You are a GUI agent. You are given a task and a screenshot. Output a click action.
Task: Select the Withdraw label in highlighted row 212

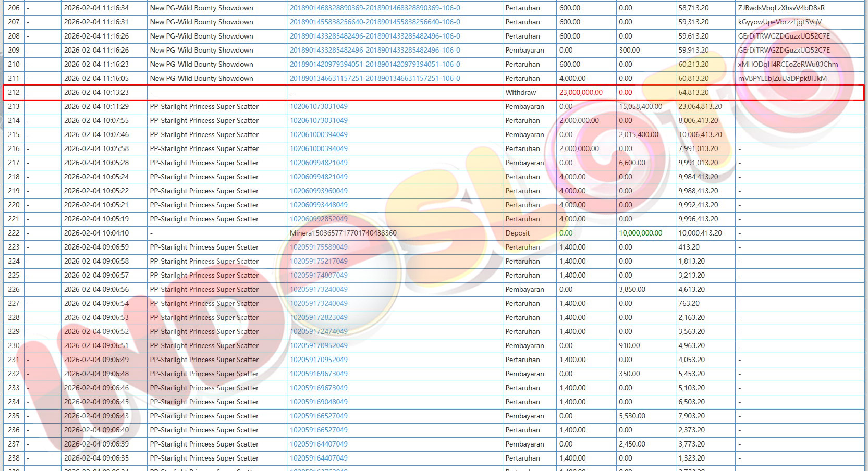520,93
